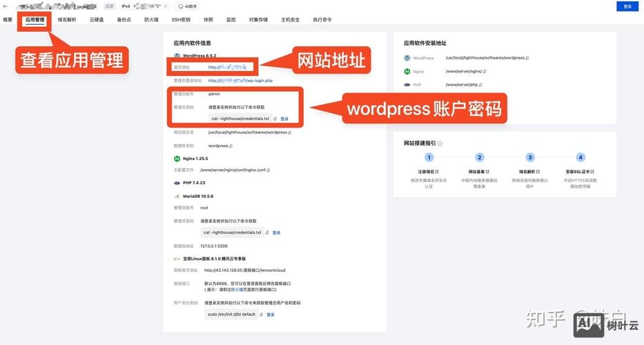The height and width of the screenshot is (345, 644).
Task: Click the 应用内软件信息 heading
Action: pyautogui.click(x=192, y=43)
